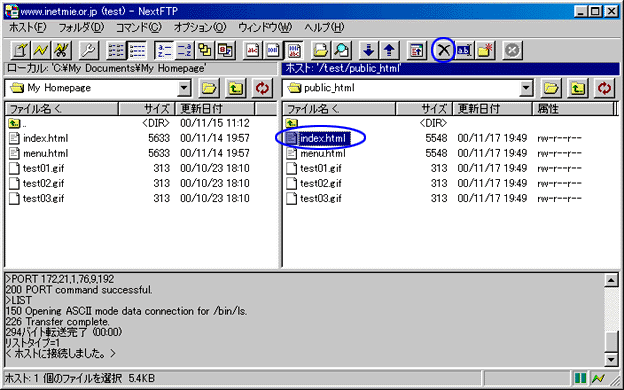
Task: Sort local files by ファイル名 column
Action: tap(62, 109)
